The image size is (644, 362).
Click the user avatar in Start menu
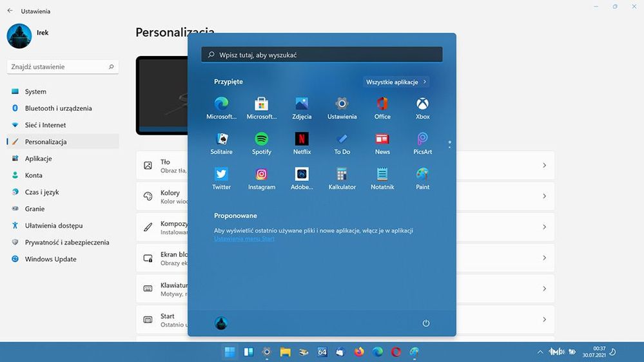(221, 323)
